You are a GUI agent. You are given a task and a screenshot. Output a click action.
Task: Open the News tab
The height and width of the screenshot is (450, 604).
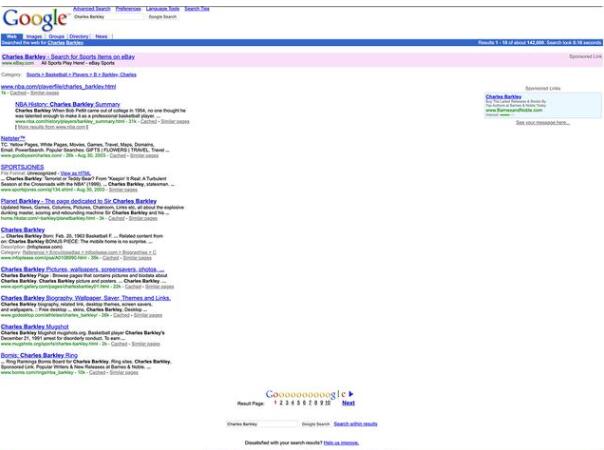coord(101,36)
